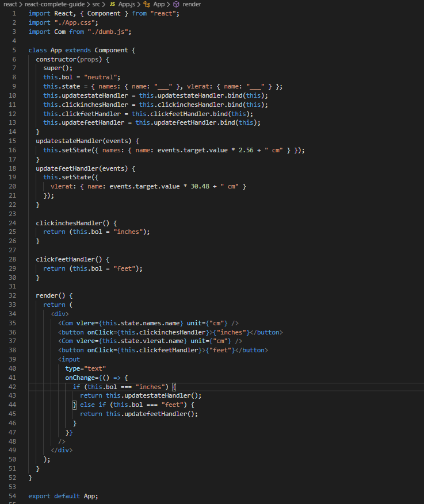Click the opening <div> tag on line 34
The height and width of the screenshot is (504, 424).
pos(60,314)
